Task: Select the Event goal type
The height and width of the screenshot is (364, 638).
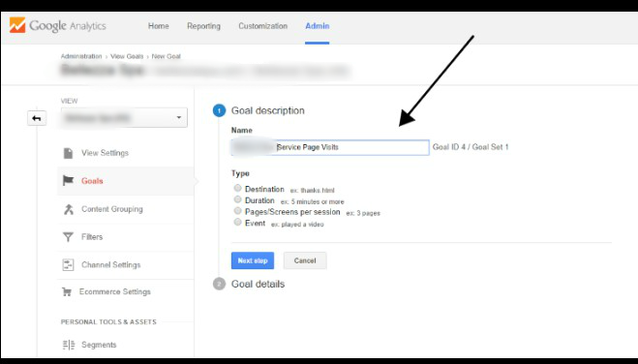Action: pos(237,222)
